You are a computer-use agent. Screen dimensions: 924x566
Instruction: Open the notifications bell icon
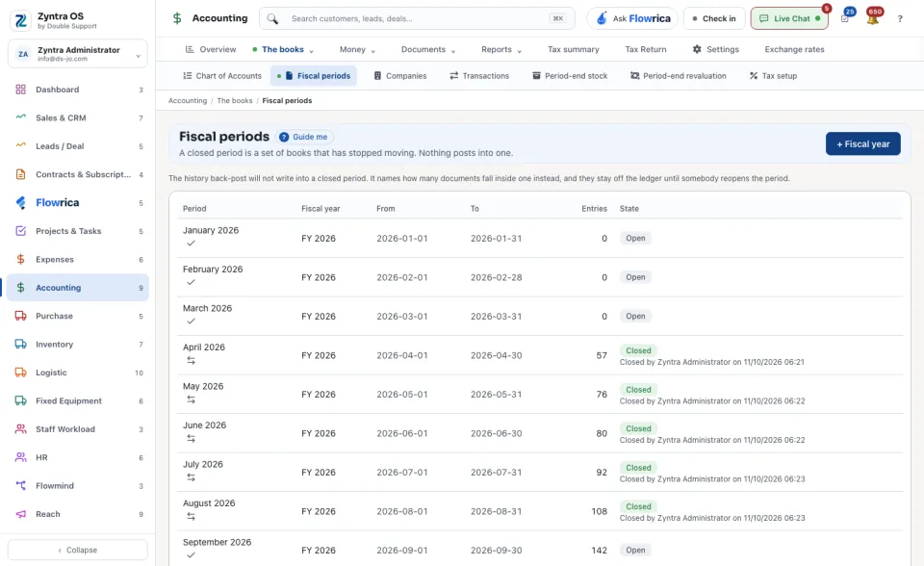[873, 19]
